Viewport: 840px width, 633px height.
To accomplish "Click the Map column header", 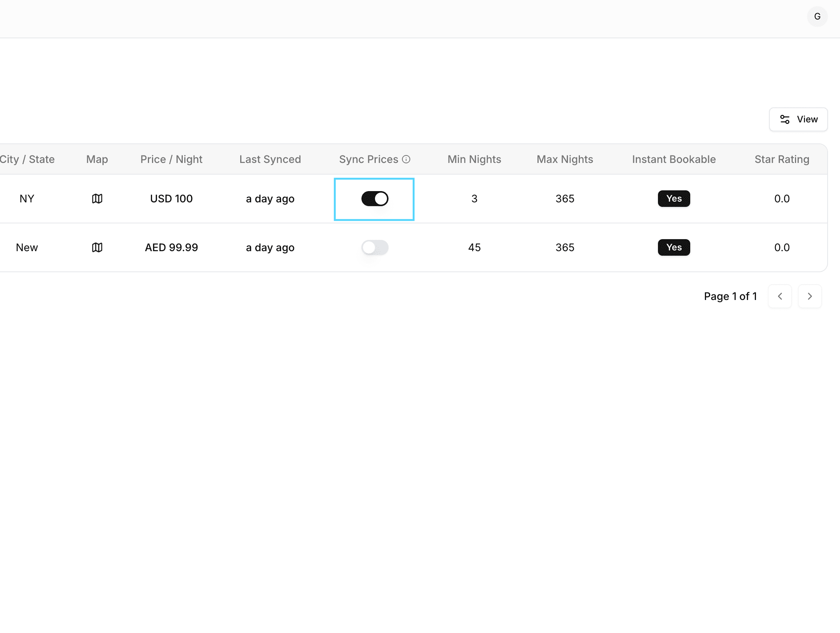I will 97,159.
